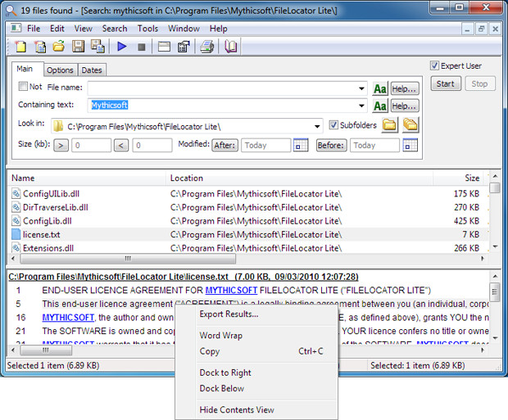Image resolution: width=508 pixels, height=420 pixels.
Task: Click the Aa button beside Containing text
Action: coord(380,106)
